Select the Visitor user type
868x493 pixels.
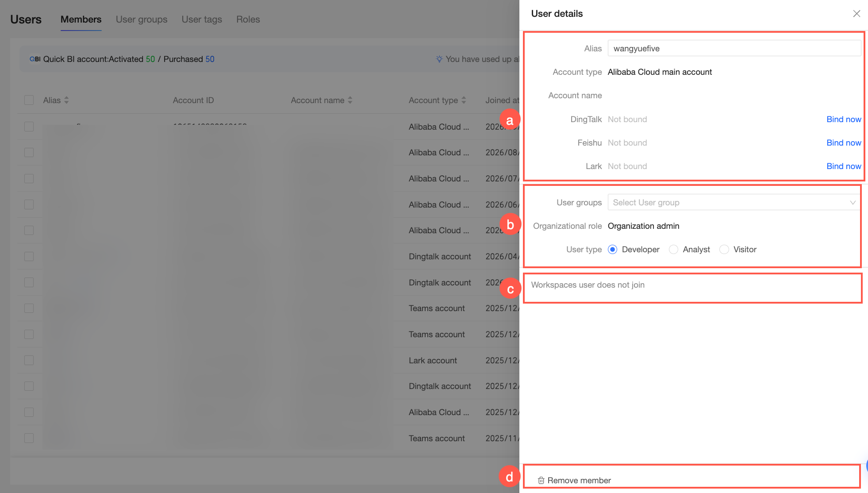coord(724,250)
